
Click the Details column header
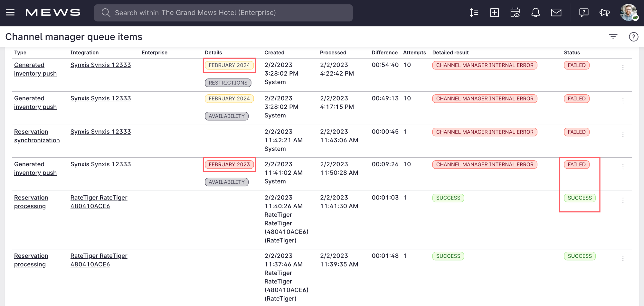(x=213, y=52)
